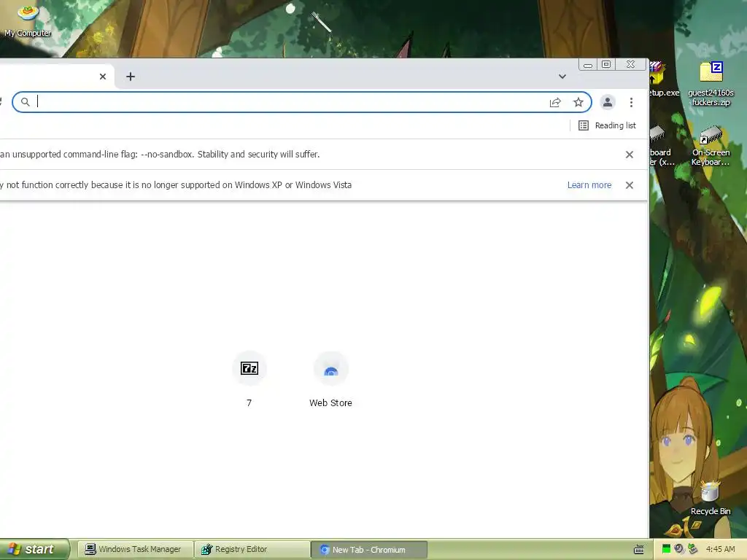Expand the tab search chevron
Screen dimensions: 747x560
click(x=562, y=76)
